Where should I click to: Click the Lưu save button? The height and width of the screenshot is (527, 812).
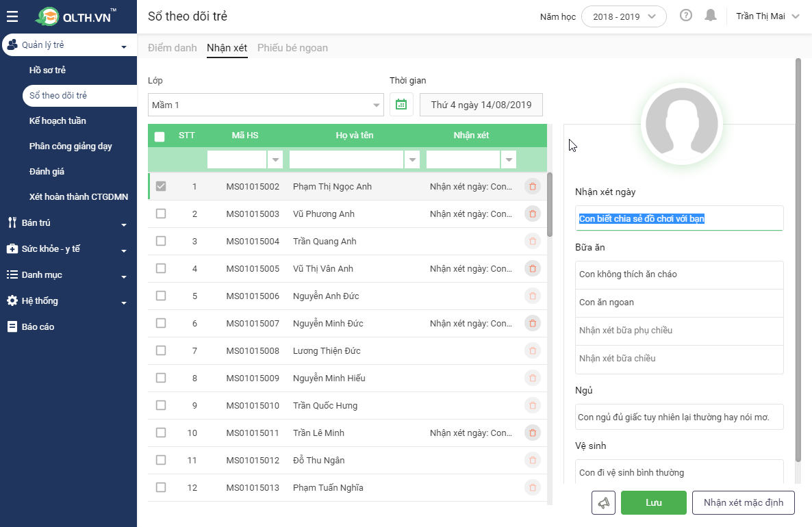pos(653,503)
